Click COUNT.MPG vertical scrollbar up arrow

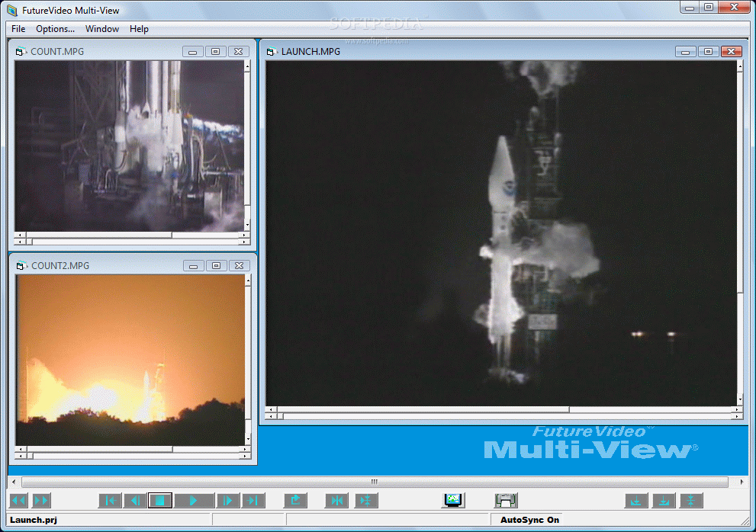point(247,65)
